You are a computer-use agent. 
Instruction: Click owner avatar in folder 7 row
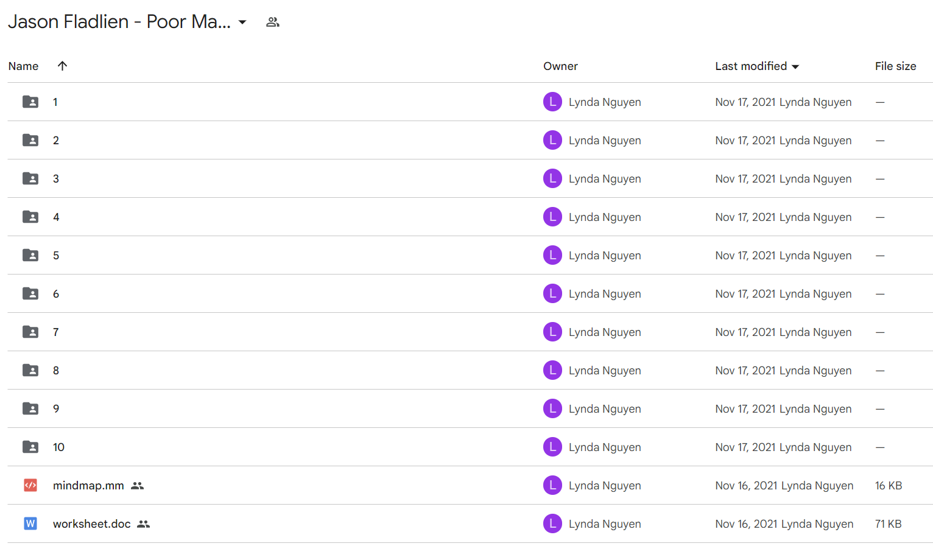[552, 332]
